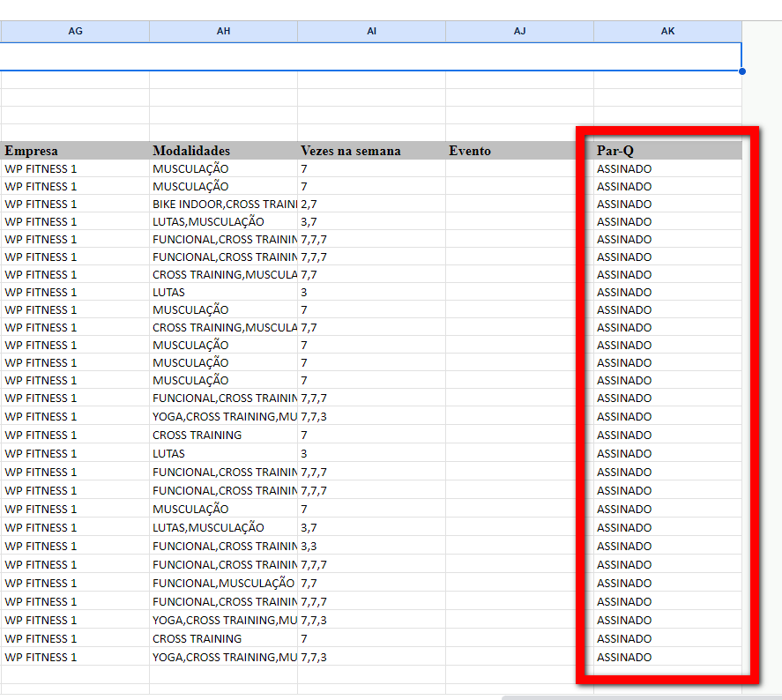Click the blue fill handle on selection corner

point(741,71)
